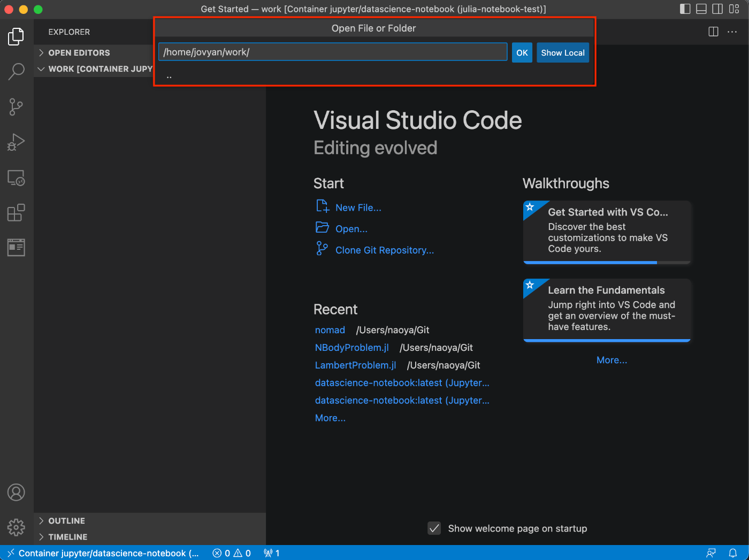749x560 pixels.
Task: Click More... under Recent list
Action: pos(330,418)
